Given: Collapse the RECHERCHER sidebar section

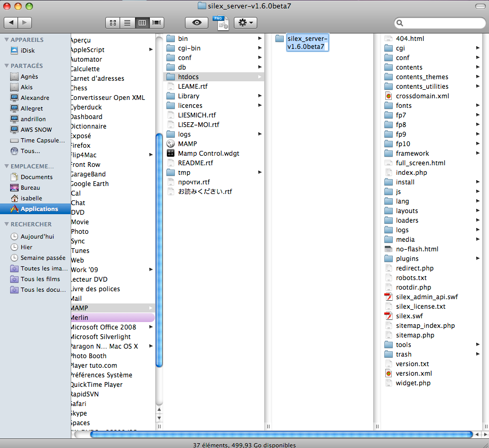Looking at the screenshot, I should tap(6, 224).
